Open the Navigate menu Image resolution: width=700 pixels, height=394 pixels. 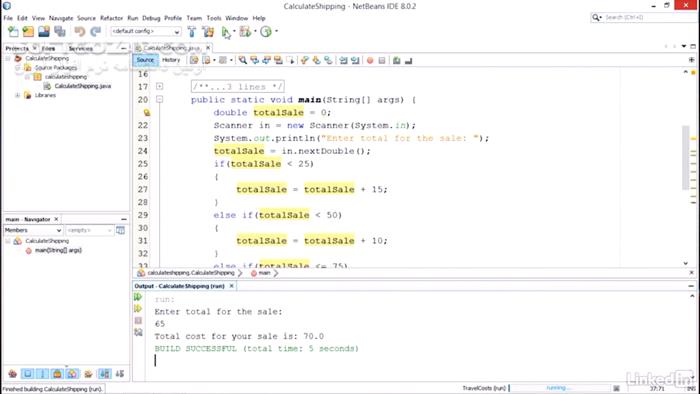pos(61,18)
